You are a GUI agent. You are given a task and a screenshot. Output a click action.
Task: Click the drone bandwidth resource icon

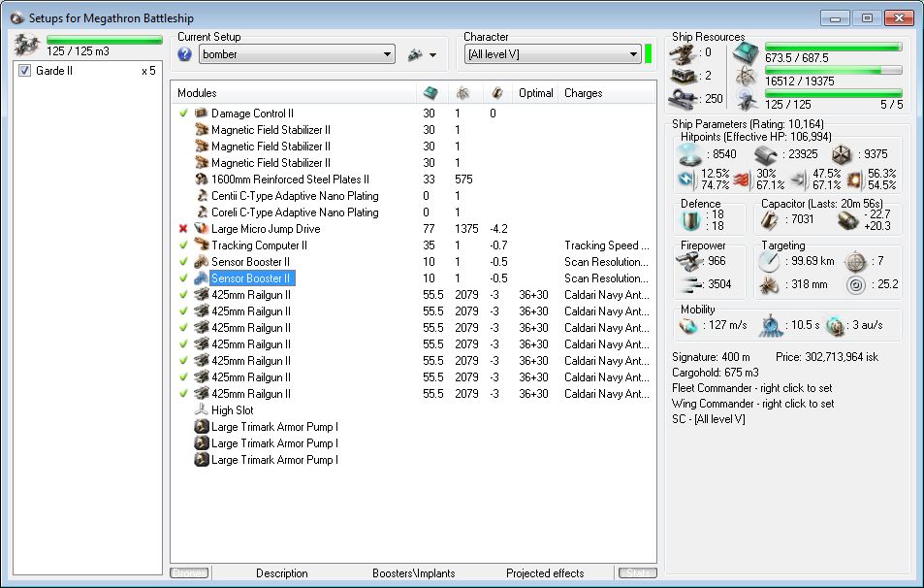(747, 100)
